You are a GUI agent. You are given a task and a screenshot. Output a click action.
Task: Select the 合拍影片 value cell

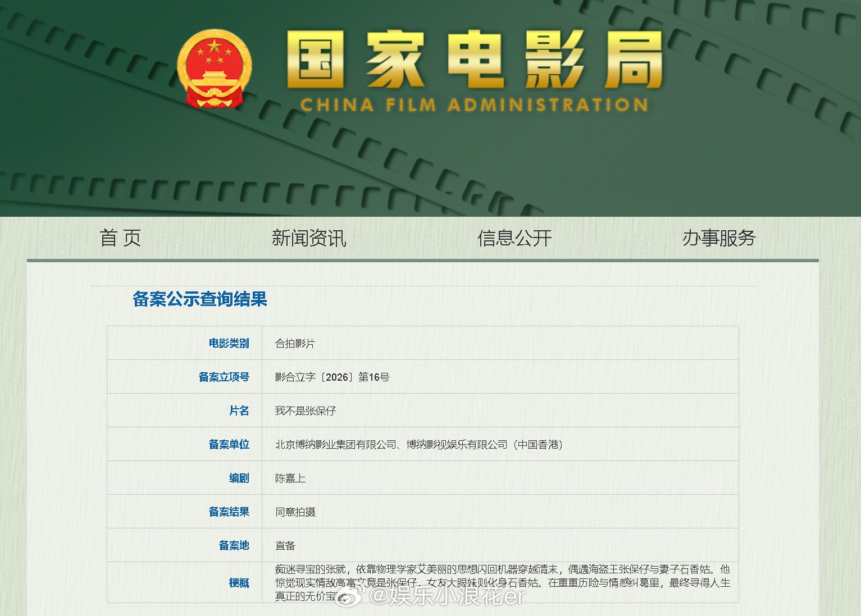[500, 343]
